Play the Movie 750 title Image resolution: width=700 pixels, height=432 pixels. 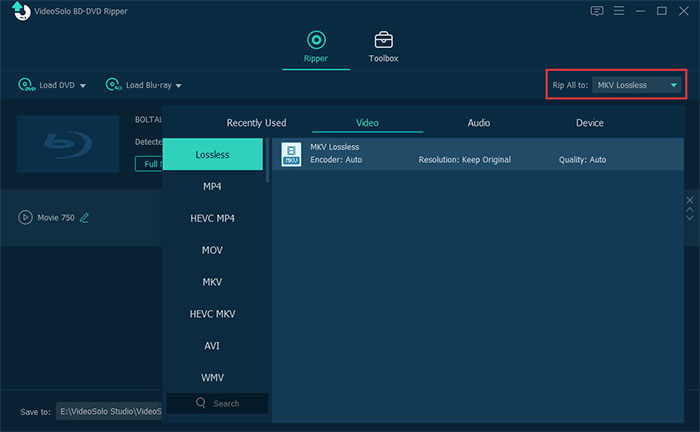coord(25,217)
